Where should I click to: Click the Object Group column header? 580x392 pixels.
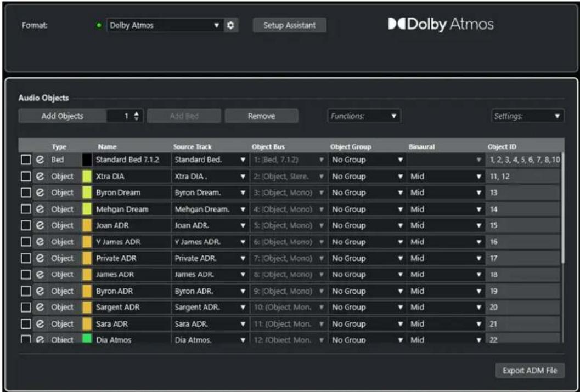[351, 147]
